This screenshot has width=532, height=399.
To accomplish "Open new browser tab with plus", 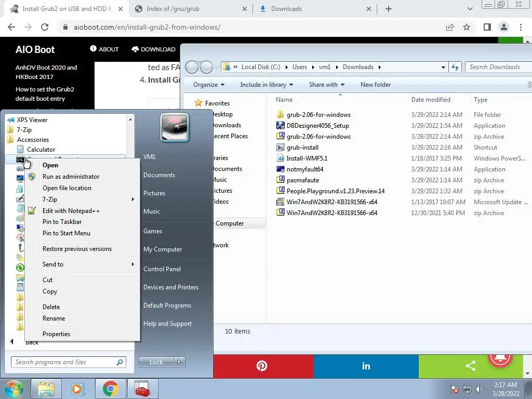I will click(x=389, y=9).
